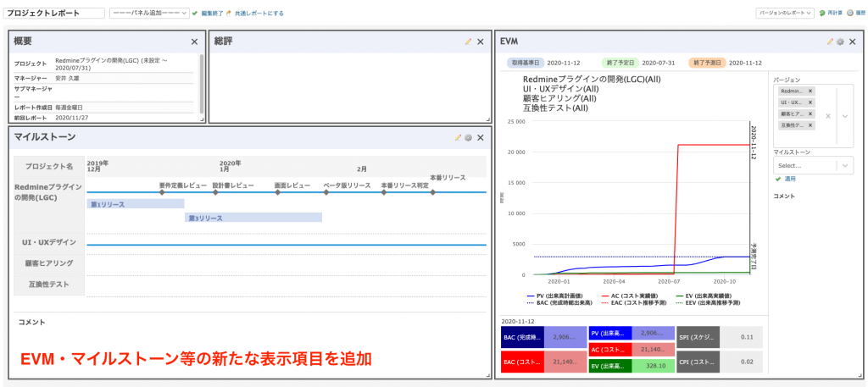Expand the バージョン multi-select dropdown arrow

pyautogui.click(x=845, y=116)
